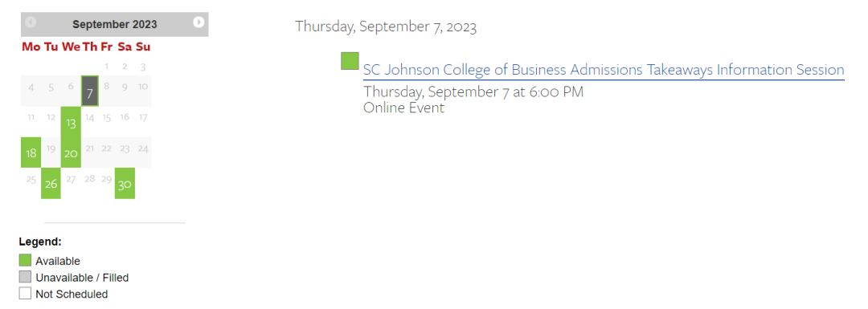The image size is (868, 309).
Task: Click the Unavailable / Filled gray swatch
Action: point(25,277)
